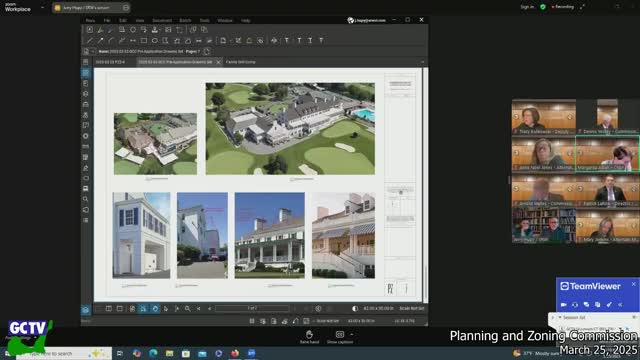This screenshot has width=640, height=360.
Task: Select the last text tool in the row
Action: coord(321,40)
